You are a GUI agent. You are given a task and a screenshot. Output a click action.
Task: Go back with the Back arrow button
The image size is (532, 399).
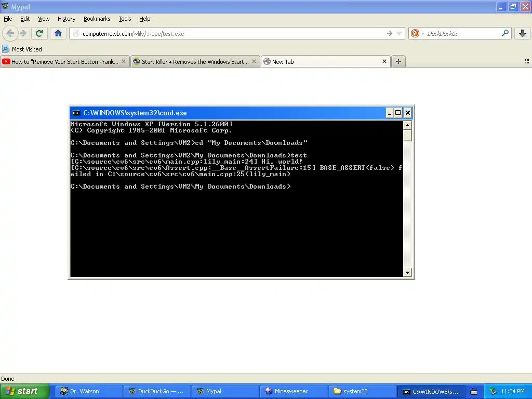10,33
